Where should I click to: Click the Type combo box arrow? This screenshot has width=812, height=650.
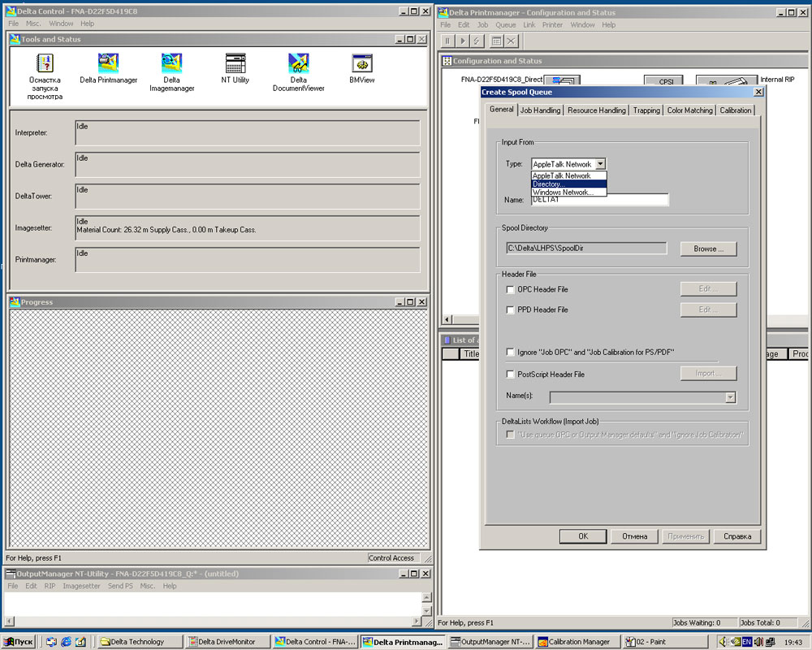pos(600,164)
